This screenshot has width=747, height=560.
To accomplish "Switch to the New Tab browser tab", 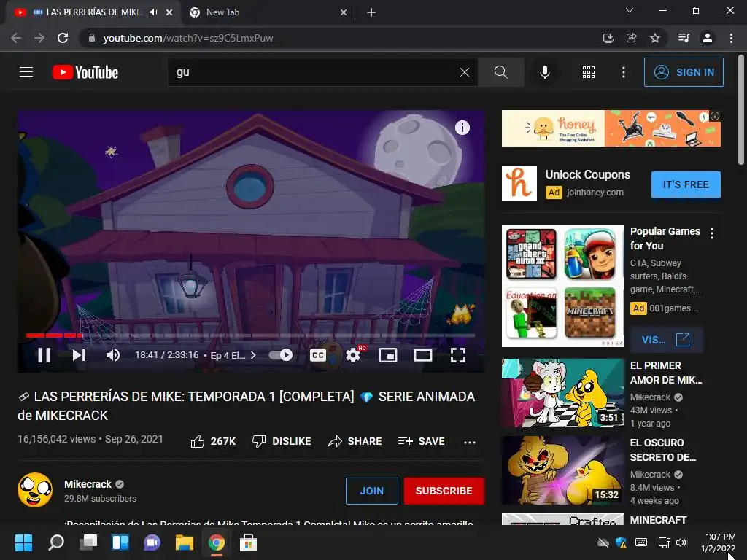I will tap(268, 12).
